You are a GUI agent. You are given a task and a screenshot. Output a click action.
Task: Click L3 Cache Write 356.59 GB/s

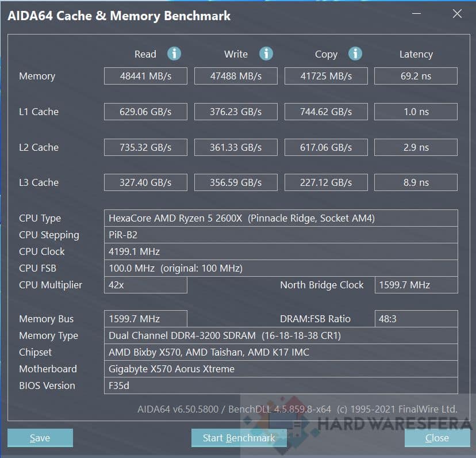pyautogui.click(x=236, y=182)
